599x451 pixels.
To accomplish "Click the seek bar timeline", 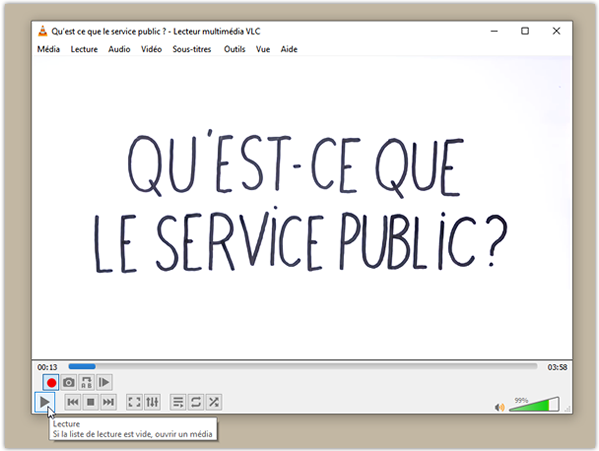I will [x=303, y=367].
